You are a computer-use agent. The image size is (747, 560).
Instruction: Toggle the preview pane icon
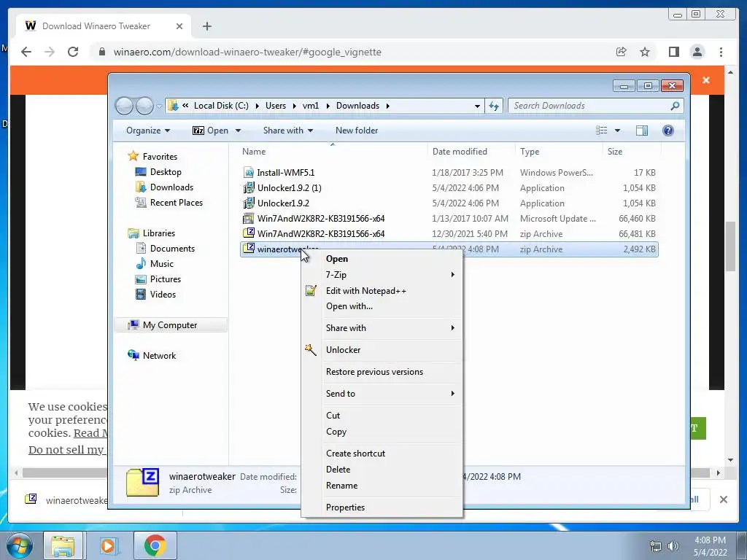tap(642, 131)
